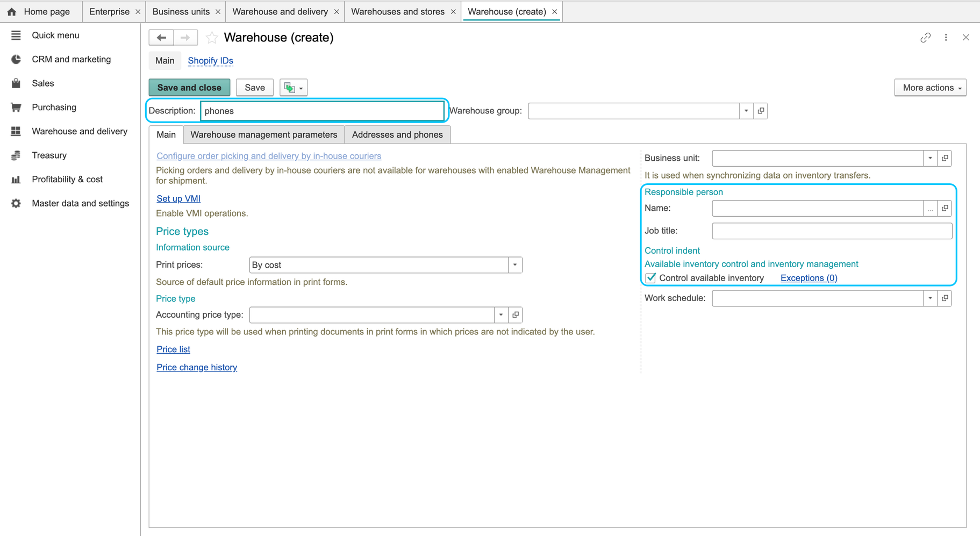Click the Warehouse and delivery grid icon
Screen dimensions: 980x536
pyautogui.click(x=16, y=131)
